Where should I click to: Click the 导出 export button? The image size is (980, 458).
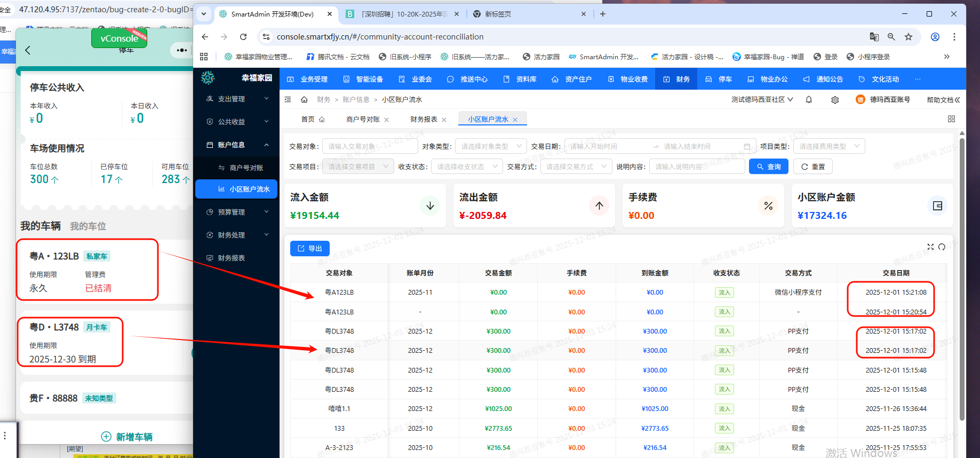(x=310, y=248)
